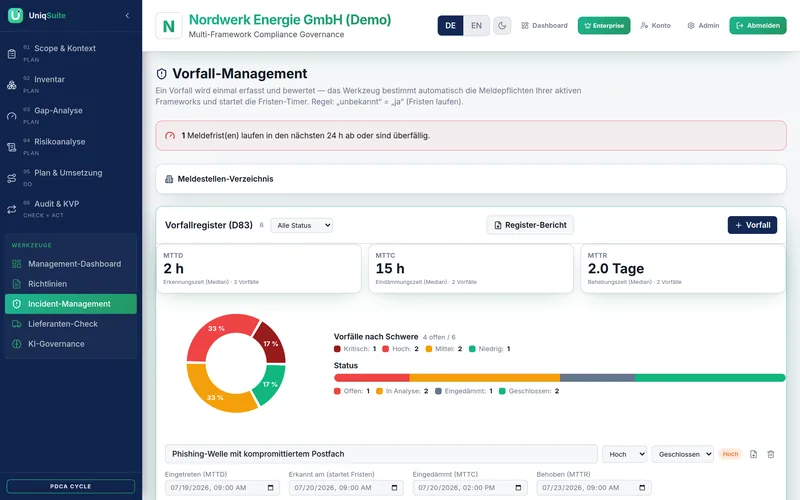The image size is (800, 500).
Task: Open calendar picker for Eingetreten (MTTD)
Action: point(270,488)
